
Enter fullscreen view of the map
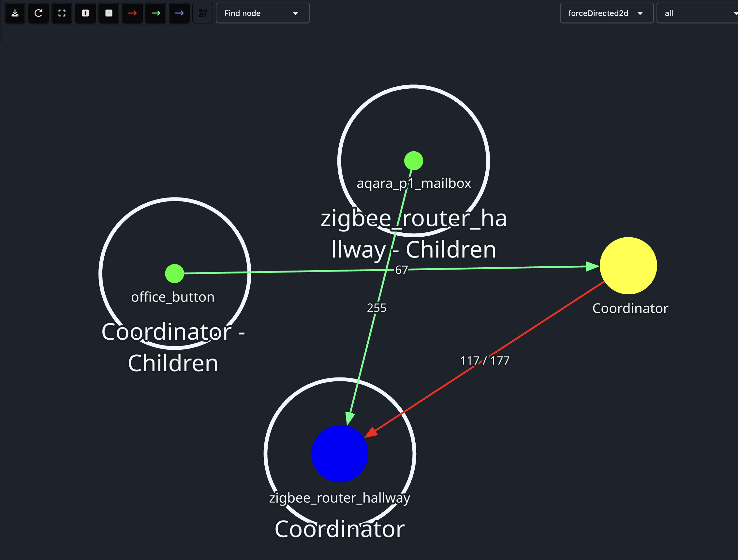61,13
